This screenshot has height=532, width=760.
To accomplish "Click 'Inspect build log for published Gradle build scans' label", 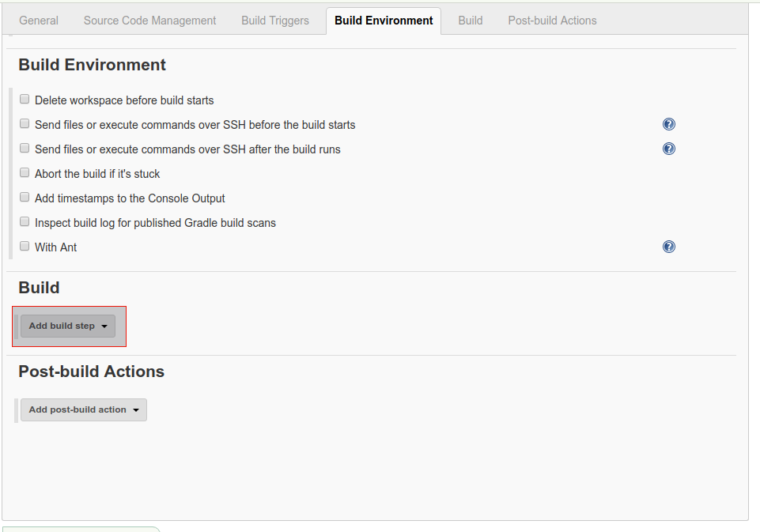I will pos(155,223).
